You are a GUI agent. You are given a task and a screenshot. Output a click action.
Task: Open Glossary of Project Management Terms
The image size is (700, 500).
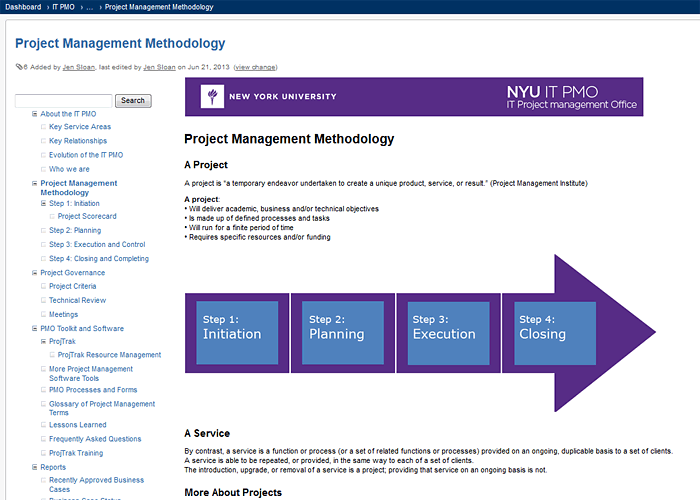point(102,408)
